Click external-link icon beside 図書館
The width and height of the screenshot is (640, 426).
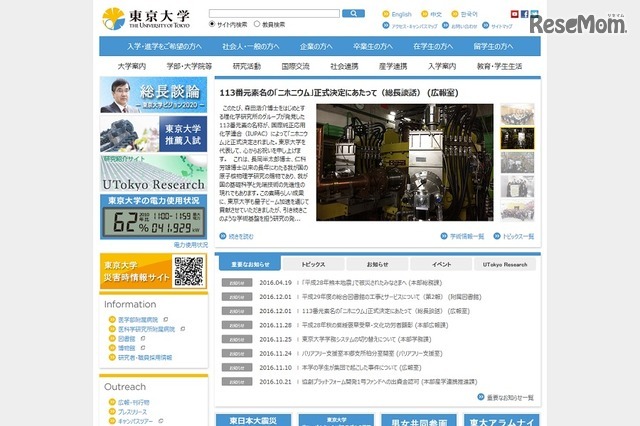(x=142, y=338)
